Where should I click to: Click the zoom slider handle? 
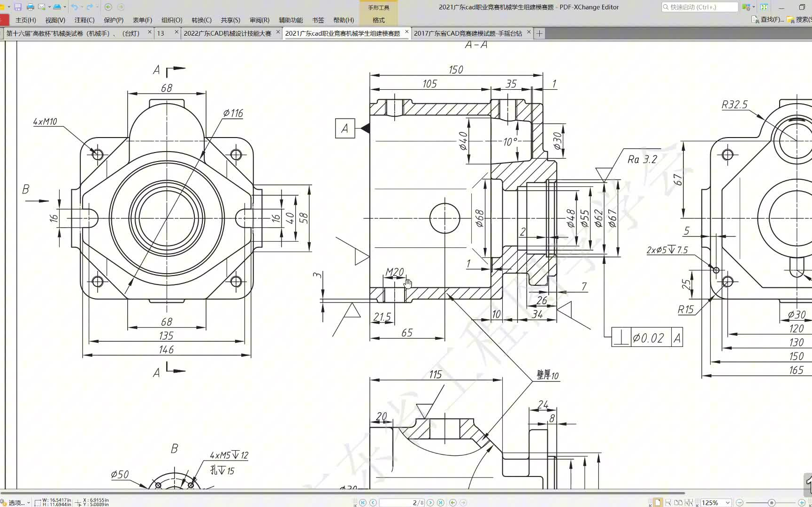point(771,502)
